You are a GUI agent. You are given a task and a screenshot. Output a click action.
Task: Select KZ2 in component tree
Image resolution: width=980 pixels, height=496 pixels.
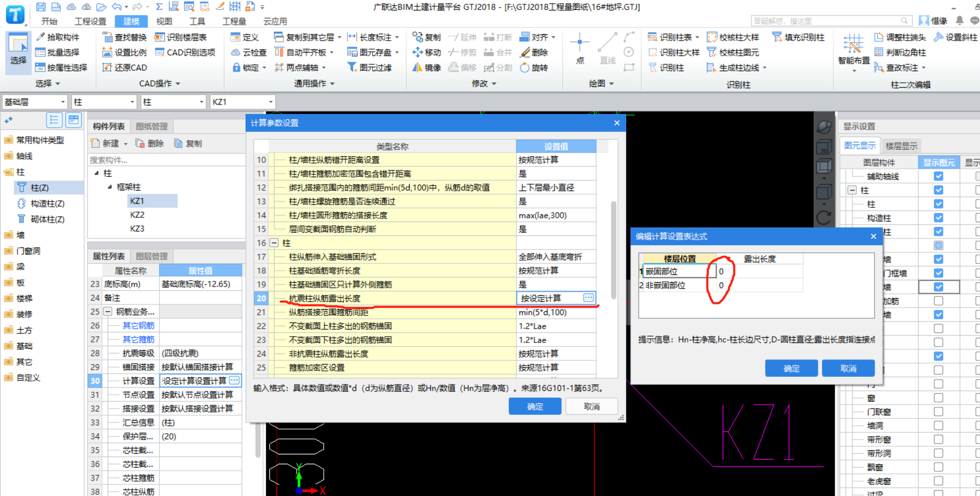click(x=137, y=215)
